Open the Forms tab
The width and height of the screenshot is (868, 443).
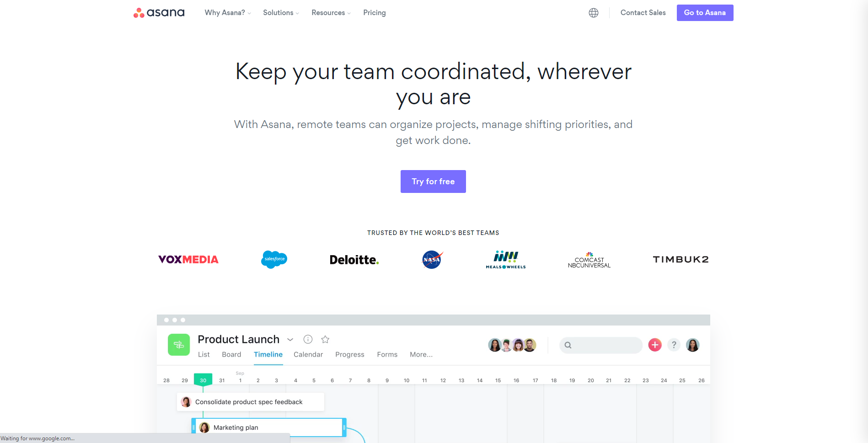(x=387, y=354)
